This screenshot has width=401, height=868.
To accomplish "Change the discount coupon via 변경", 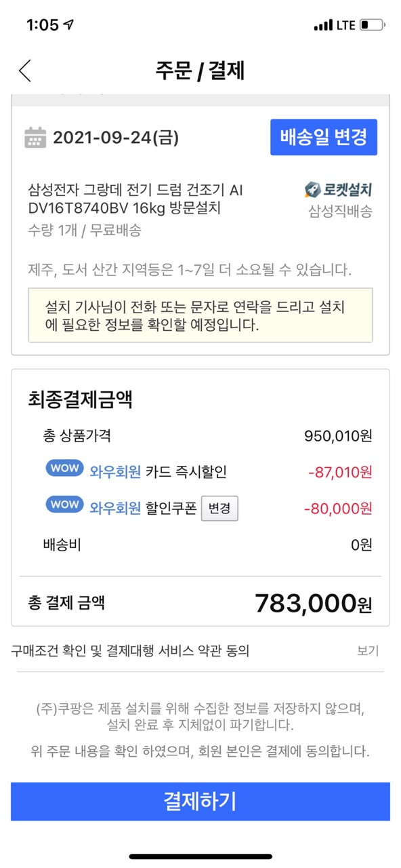I will point(219,509).
